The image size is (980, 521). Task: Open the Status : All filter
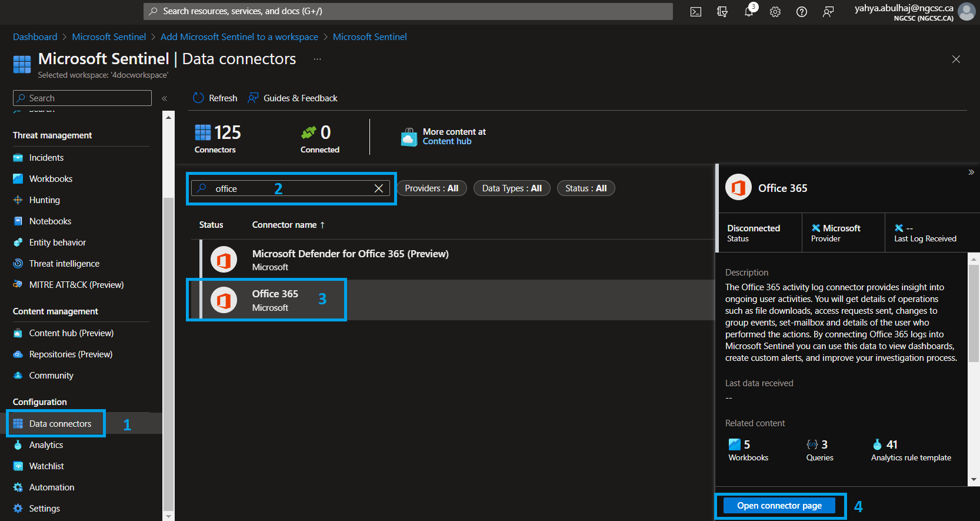point(586,188)
